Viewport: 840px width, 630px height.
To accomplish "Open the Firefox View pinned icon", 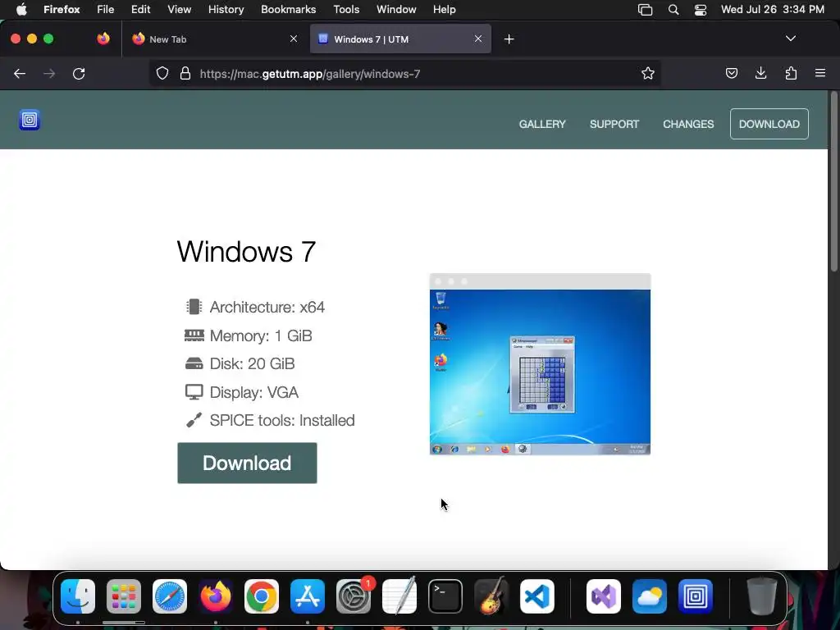I will pos(103,39).
